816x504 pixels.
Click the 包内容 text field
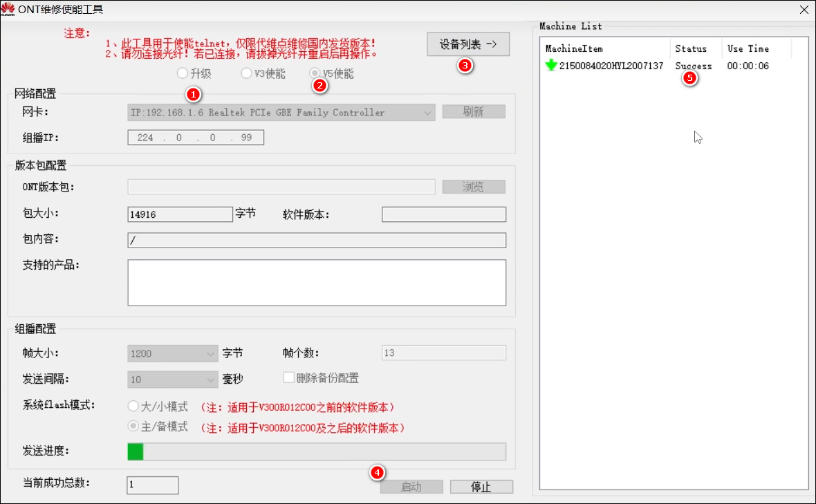(x=317, y=241)
